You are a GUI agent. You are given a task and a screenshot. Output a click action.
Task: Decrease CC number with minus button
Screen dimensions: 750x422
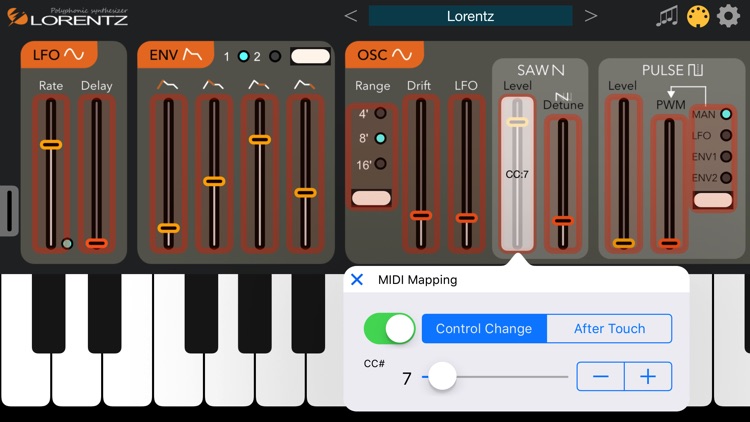[600, 377]
